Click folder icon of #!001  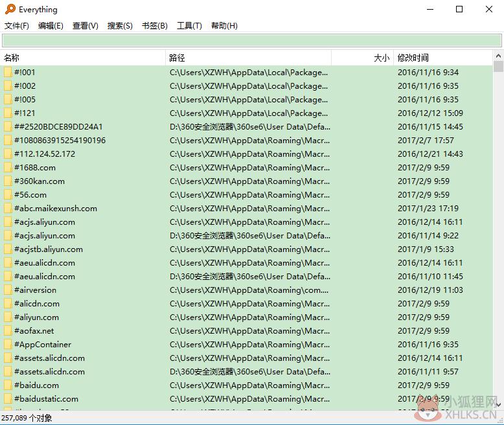8,72
